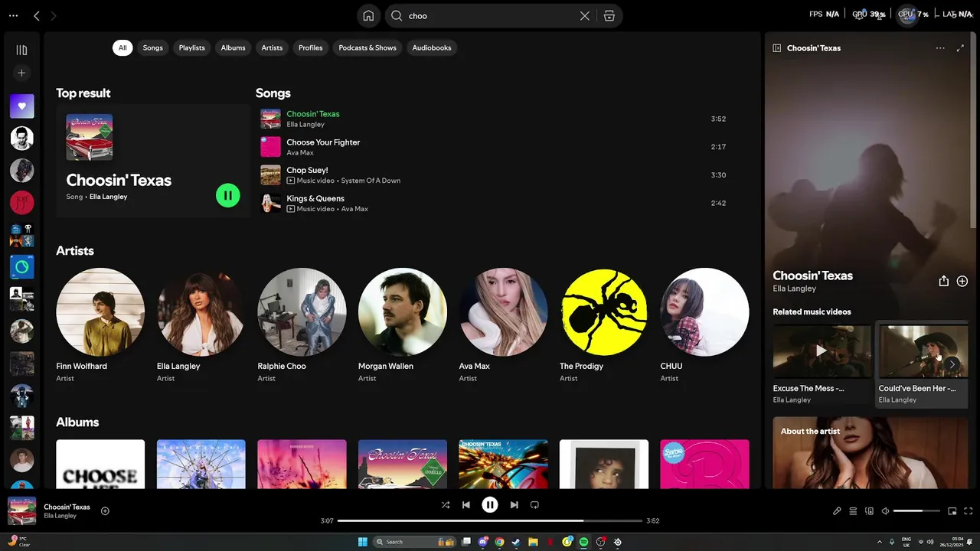
Task: Open the miniplayer icon
Action: pos(952,511)
